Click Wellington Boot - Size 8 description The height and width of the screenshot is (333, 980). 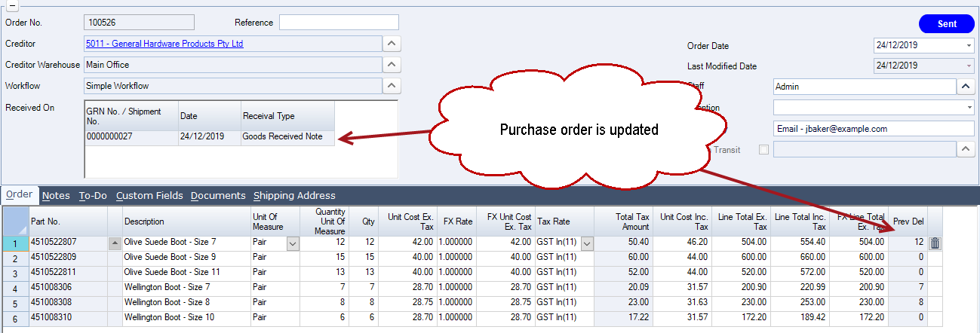(186, 303)
